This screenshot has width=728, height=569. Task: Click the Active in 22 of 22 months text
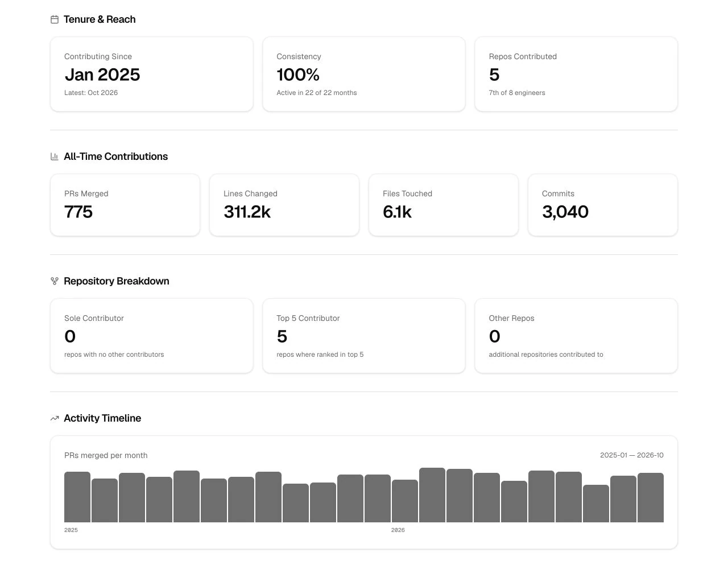[317, 93]
